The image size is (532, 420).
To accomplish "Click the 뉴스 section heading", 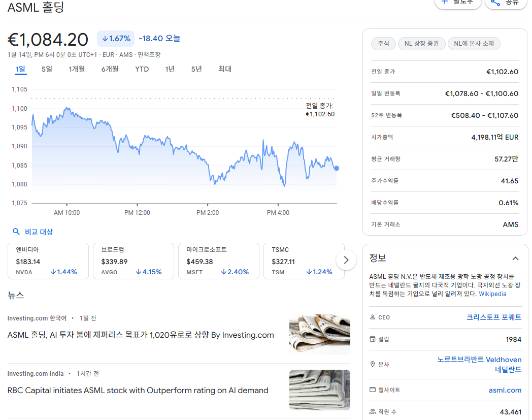I will click(x=16, y=295).
